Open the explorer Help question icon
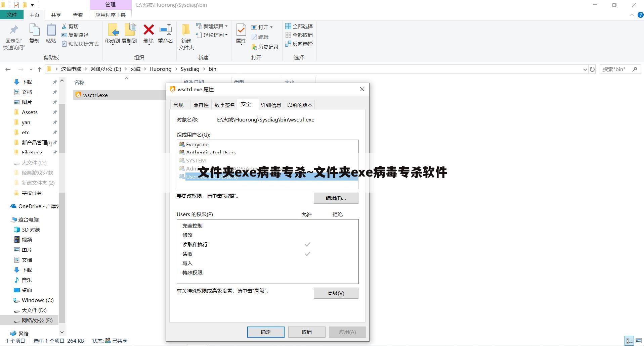Screen dimensions: 644x346 [640, 15]
